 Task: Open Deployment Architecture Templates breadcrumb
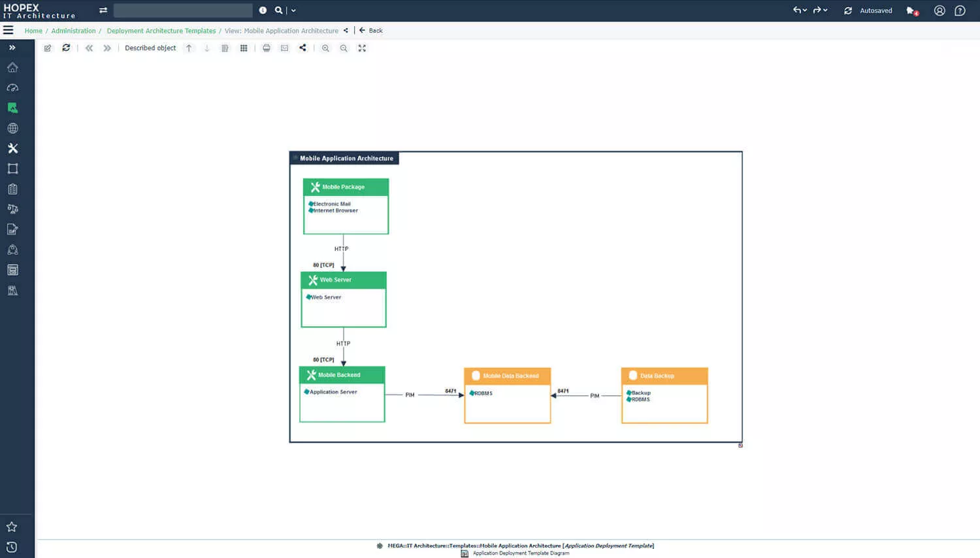161,31
